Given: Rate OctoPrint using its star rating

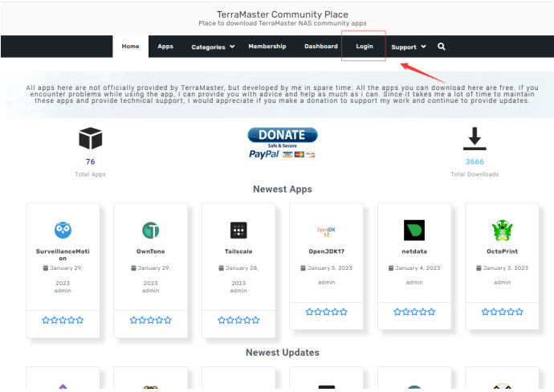Looking at the screenshot, I should coord(502,312).
